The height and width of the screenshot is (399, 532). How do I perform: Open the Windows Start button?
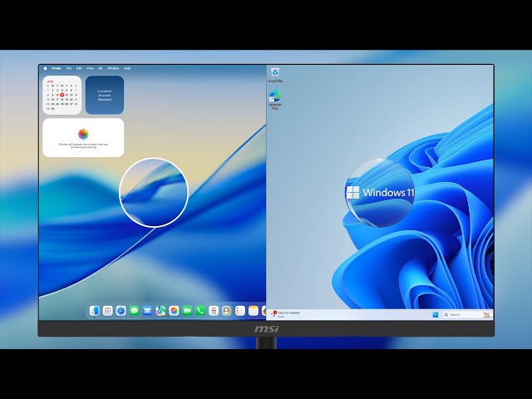click(436, 314)
